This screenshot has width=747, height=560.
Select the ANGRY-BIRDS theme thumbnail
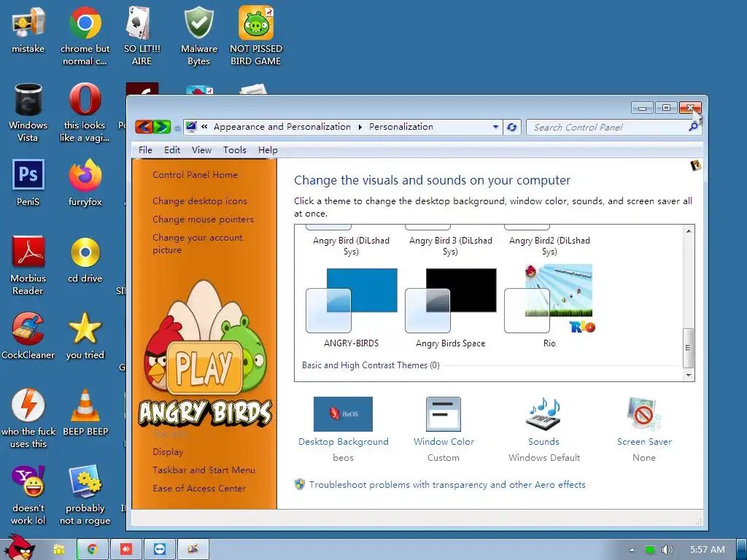tap(352, 300)
